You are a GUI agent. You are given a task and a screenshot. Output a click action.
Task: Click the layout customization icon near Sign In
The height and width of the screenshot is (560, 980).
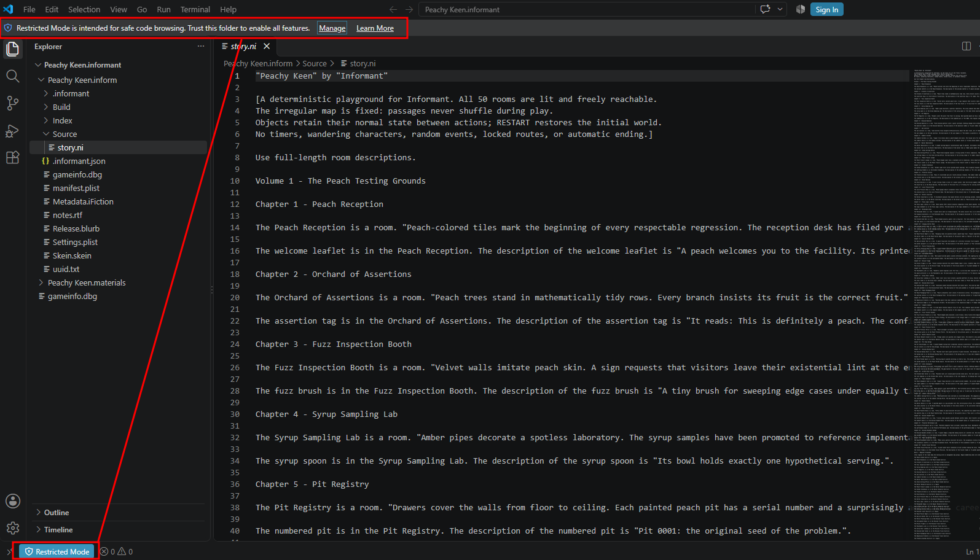[801, 9]
